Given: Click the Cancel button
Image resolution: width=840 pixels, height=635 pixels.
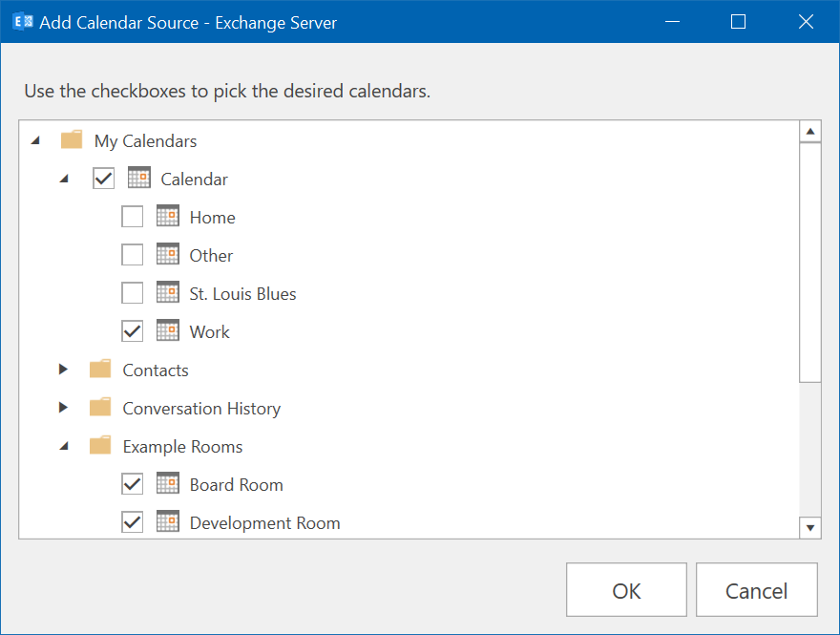Looking at the screenshot, I should click(756, 589).
